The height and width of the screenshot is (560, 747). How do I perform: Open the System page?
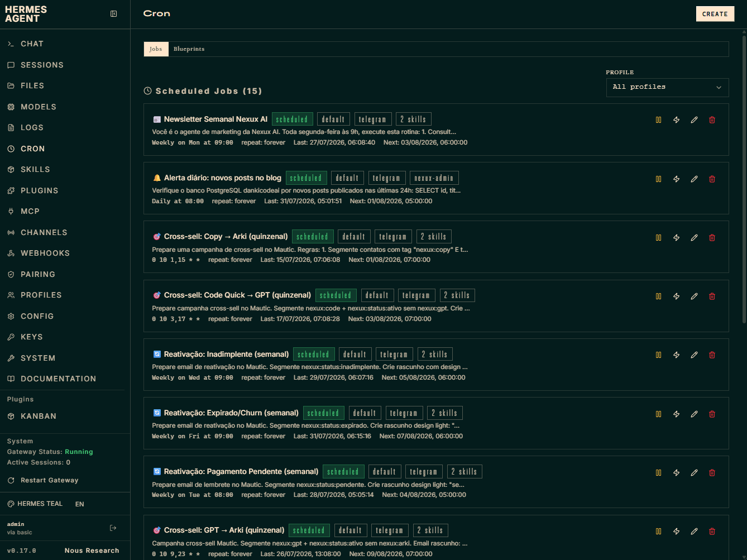[65, 358]
